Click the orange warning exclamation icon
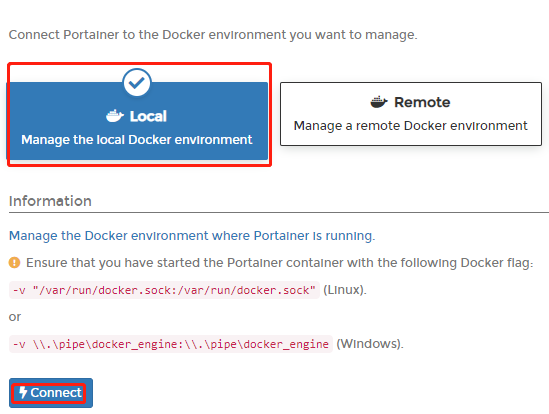 (x=14, y=262)
